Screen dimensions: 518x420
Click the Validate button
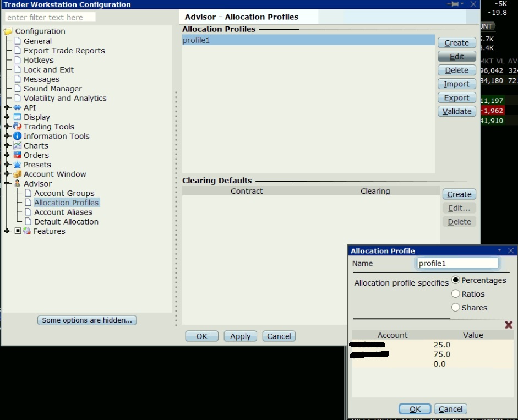click(x=456, y=111)
